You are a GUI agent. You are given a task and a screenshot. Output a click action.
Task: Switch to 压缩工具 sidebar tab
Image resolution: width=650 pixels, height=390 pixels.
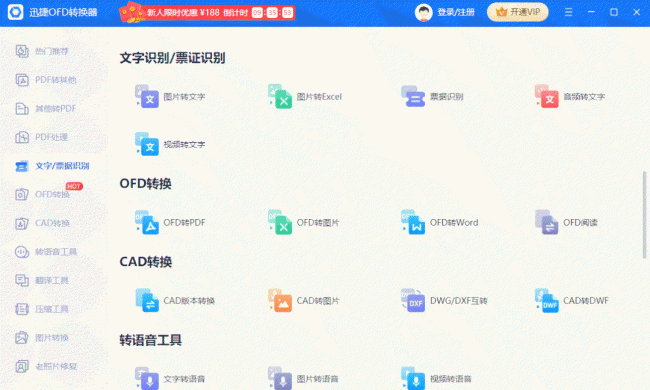[x=42, y=309]
